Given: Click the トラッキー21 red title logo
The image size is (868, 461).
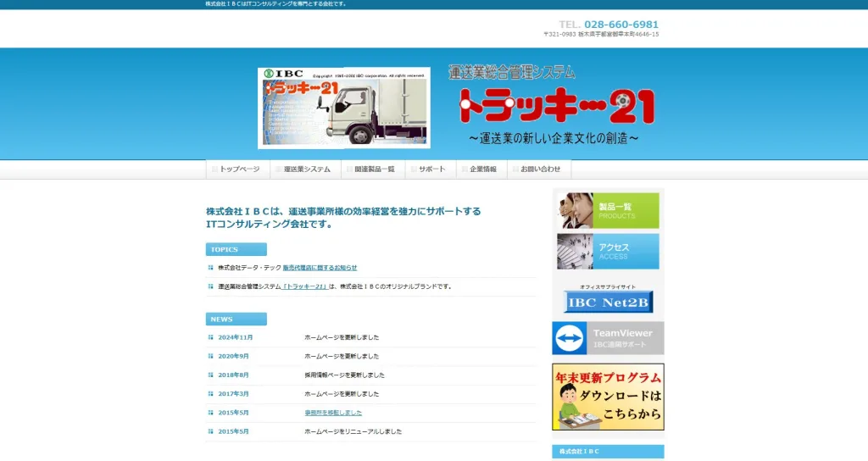Looking at the screenshot, I should click(556, 107).
